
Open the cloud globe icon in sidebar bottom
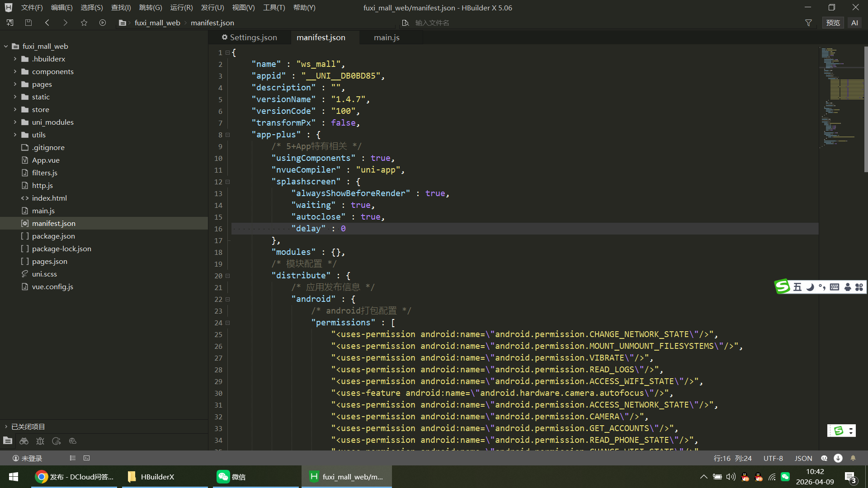click(73, 441)
